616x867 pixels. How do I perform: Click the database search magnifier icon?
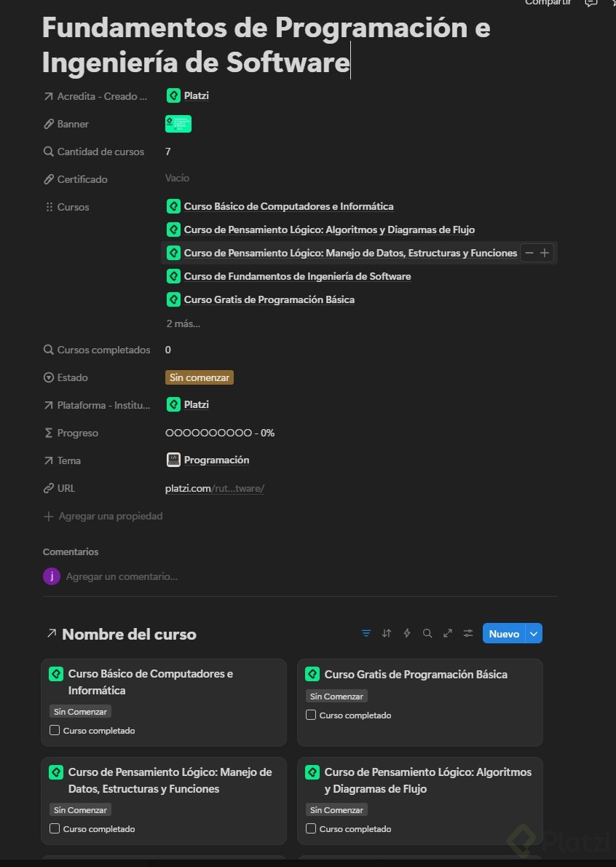(427, 633)
